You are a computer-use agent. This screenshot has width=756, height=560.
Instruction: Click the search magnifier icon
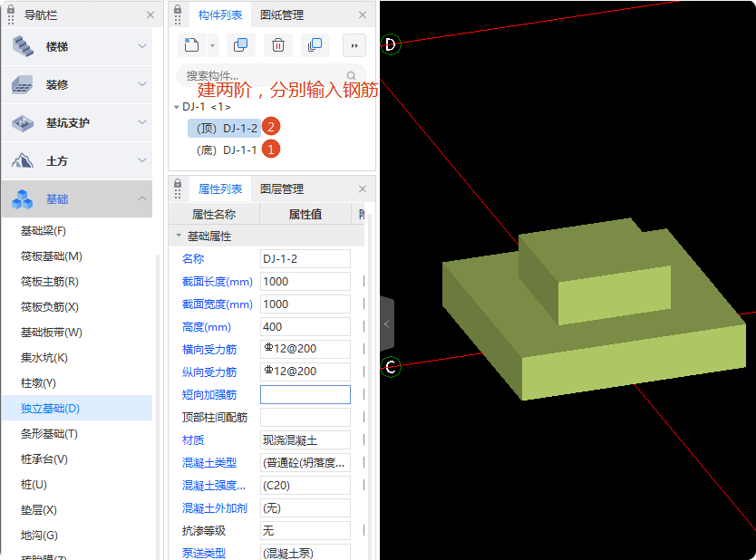(352, 76)
